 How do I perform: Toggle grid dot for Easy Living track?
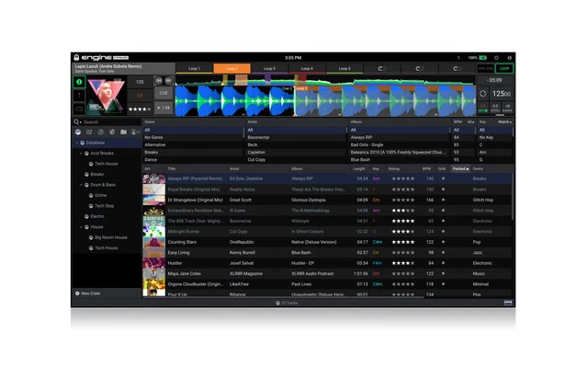pyautogui.click(x=443, y=252)
